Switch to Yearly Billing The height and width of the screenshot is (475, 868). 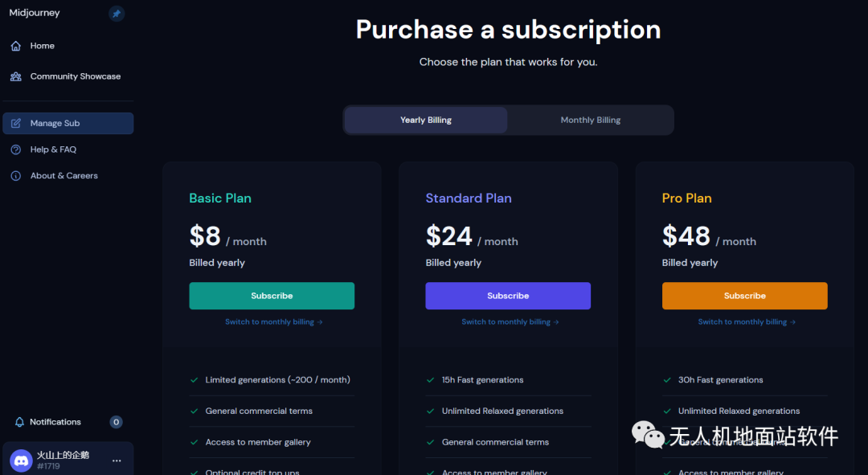pyautogui.click(x=426, y=121)
